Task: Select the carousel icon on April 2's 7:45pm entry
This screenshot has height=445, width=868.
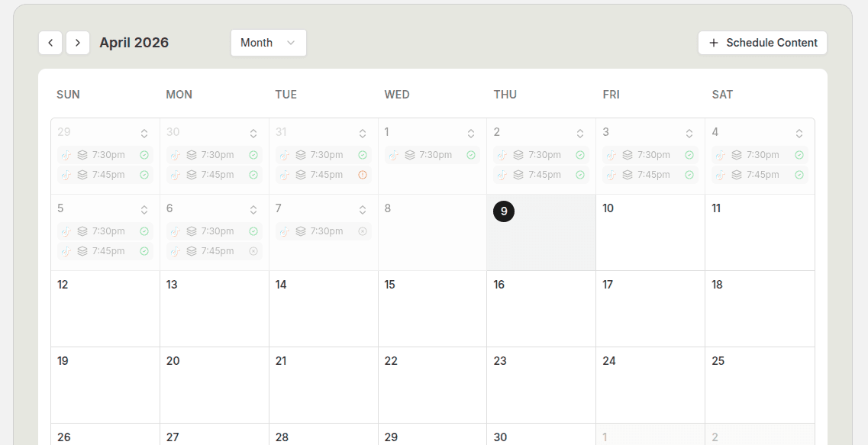Action: point(518,174)
